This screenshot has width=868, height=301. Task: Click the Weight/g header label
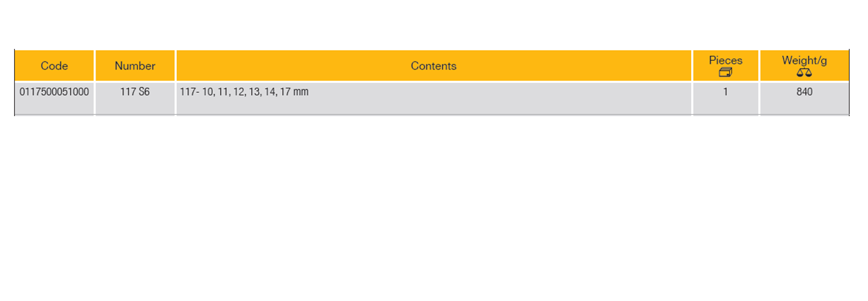click(804, 60)
